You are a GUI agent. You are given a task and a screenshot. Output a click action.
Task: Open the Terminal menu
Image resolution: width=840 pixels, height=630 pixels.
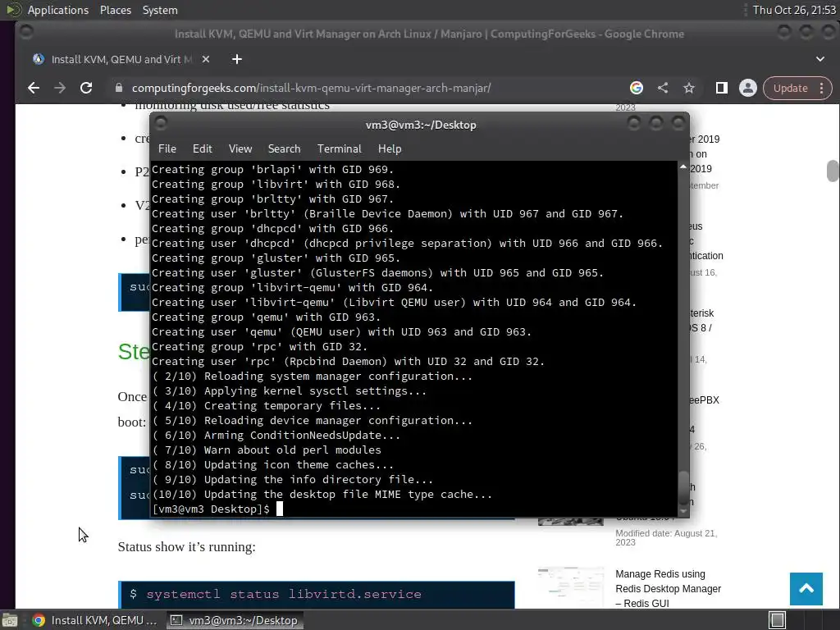[339, 149]
